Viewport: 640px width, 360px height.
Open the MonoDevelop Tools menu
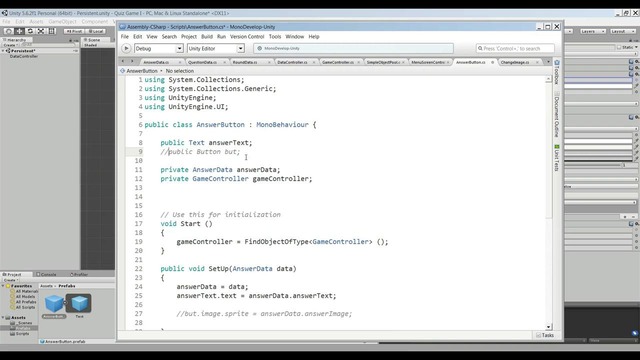click(275, 37)
